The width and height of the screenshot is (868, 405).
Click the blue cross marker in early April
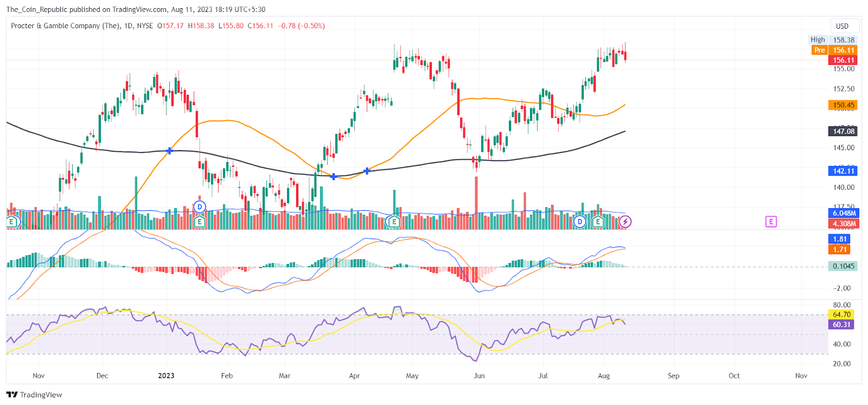point(367,171)
